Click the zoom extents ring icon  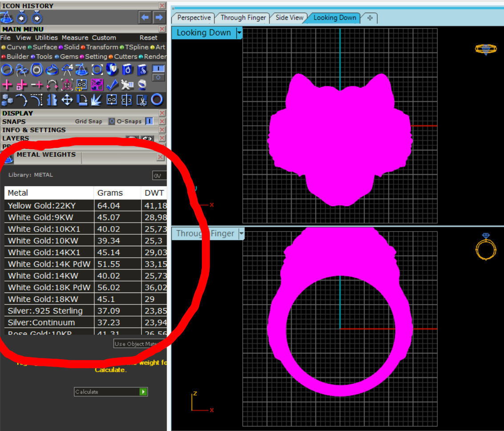click(x=97, y=69)
